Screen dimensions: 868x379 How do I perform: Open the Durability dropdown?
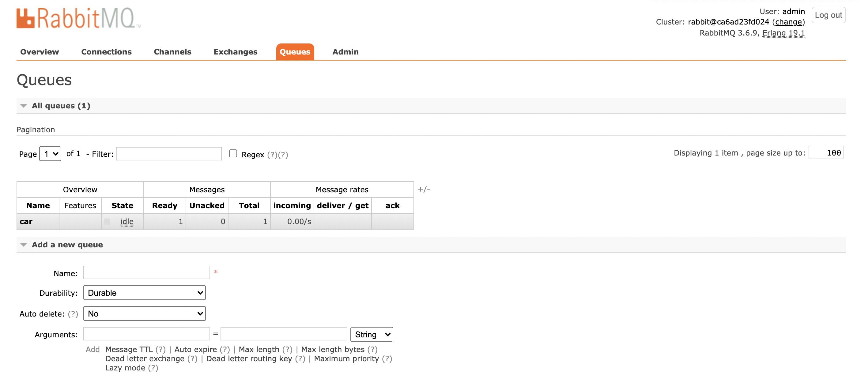click(x=145, y=293)
